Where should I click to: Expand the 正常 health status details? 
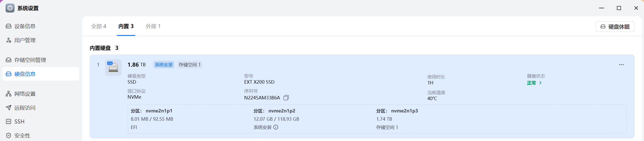coord(534,83)
